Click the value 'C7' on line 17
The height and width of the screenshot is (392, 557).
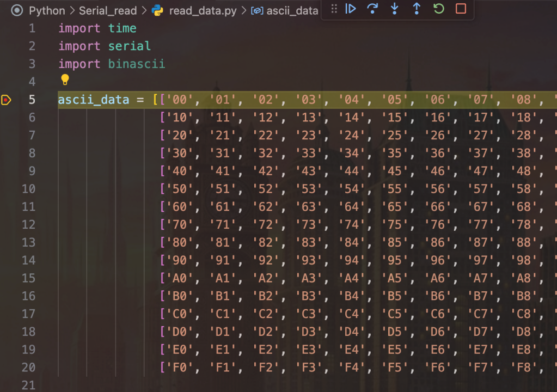point(480,314)
